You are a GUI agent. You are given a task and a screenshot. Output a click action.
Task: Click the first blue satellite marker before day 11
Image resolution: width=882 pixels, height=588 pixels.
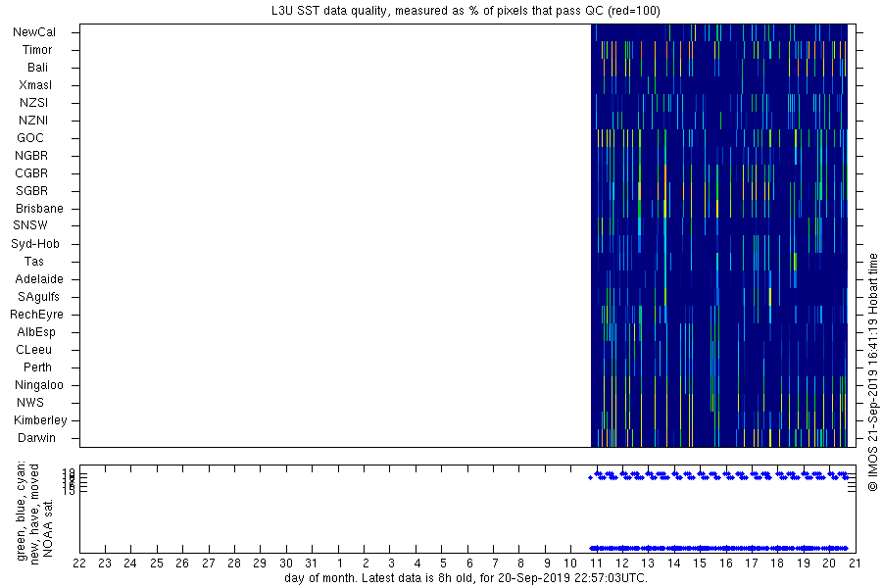(590, 477)
